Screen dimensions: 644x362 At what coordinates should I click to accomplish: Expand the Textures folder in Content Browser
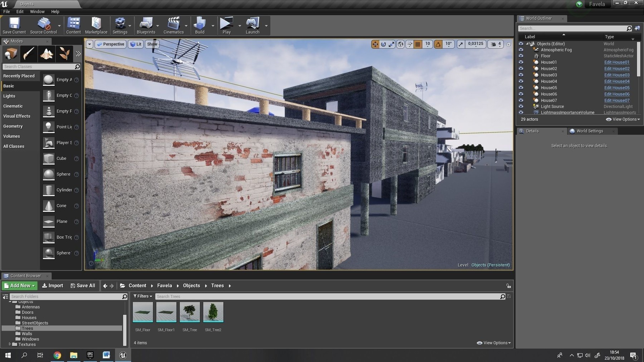tap(10, 344)
